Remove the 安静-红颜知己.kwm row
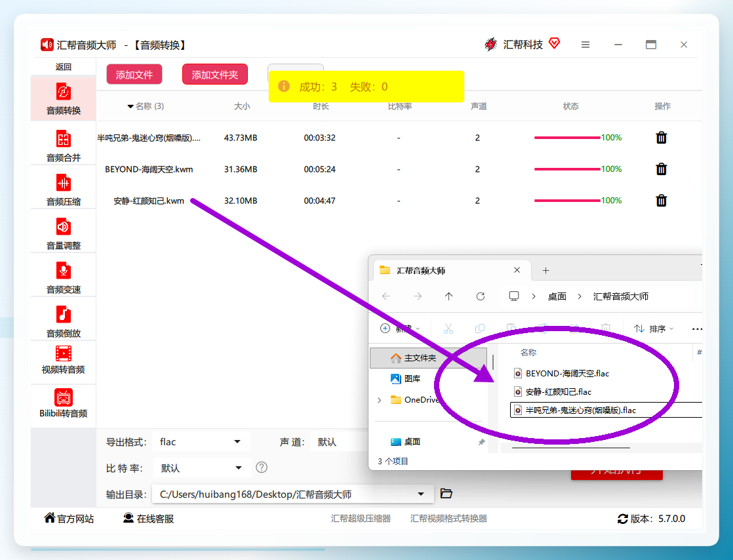The height and width of the screenshot is (560, 733). tap(661, 201)
